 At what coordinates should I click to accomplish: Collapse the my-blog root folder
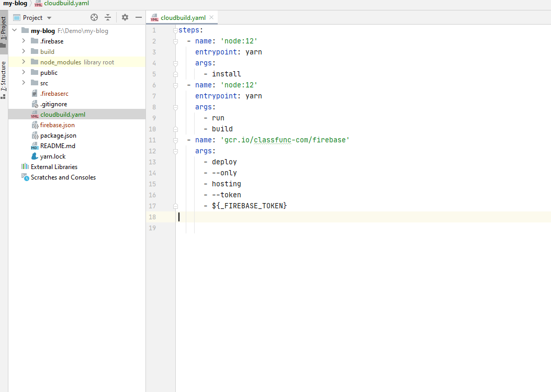[x=14, y=31]
